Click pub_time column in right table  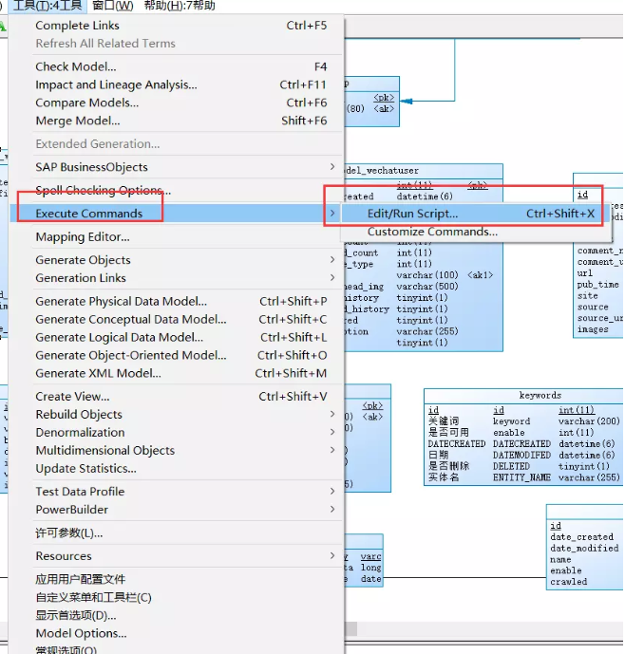pos(597,285)
